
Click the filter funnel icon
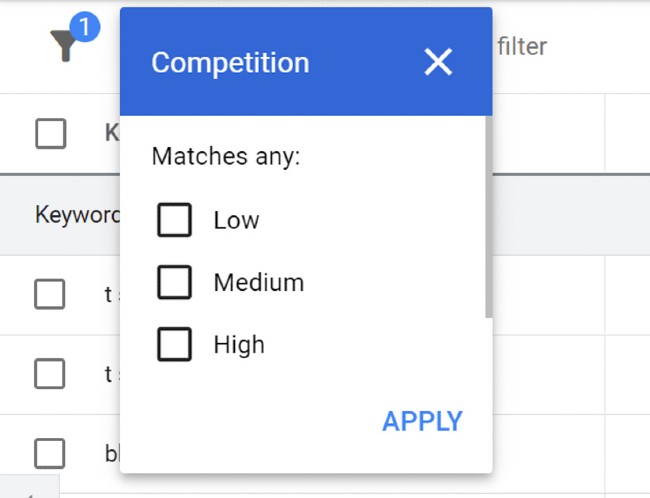click(x=64, y=46)
